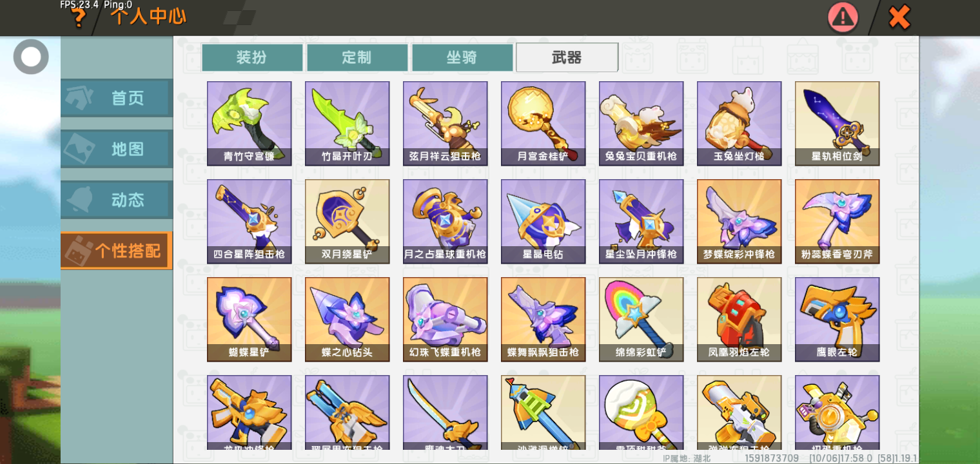Go to 首页 in sidebar
Image resolution: width=980 pixels, height=464 pixels.
(x=116, y=98)
